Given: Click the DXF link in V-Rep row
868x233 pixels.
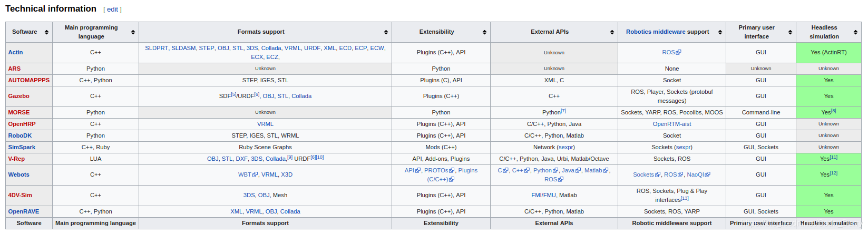Looking at the screenshot, I should tap(242, 159).
